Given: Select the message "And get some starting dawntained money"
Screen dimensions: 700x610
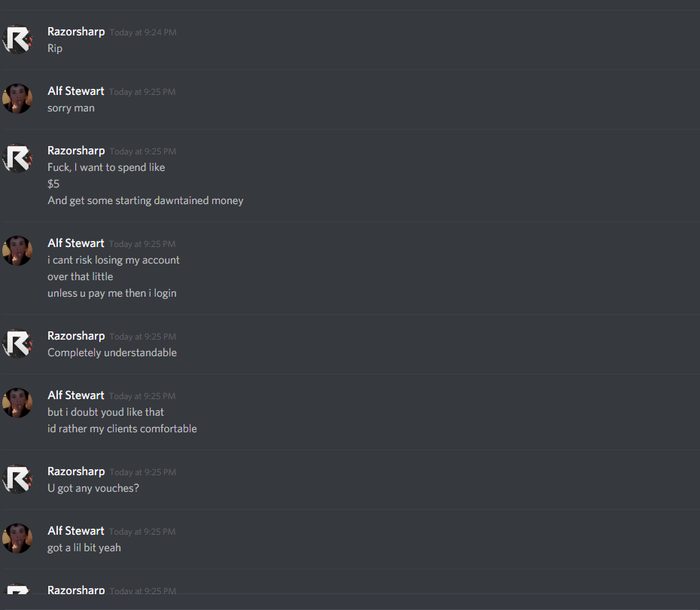Looking at the screenshot, I should point(145,200).
